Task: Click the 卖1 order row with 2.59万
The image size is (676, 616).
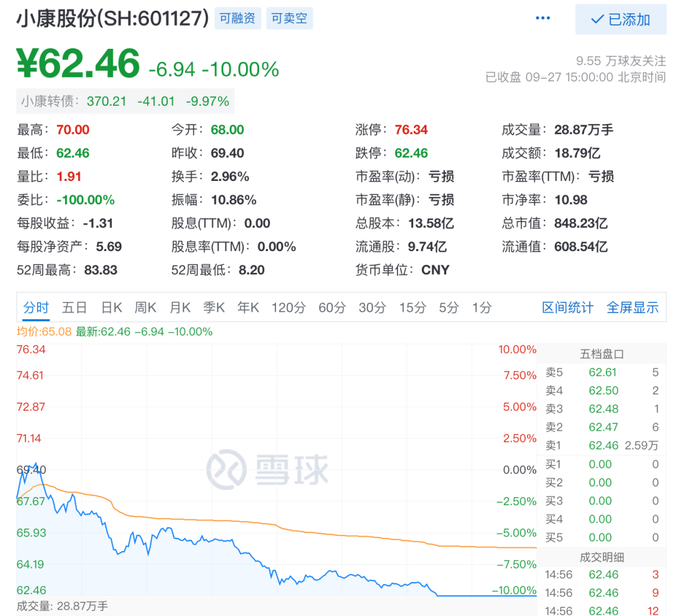Action: click(602, 445)
